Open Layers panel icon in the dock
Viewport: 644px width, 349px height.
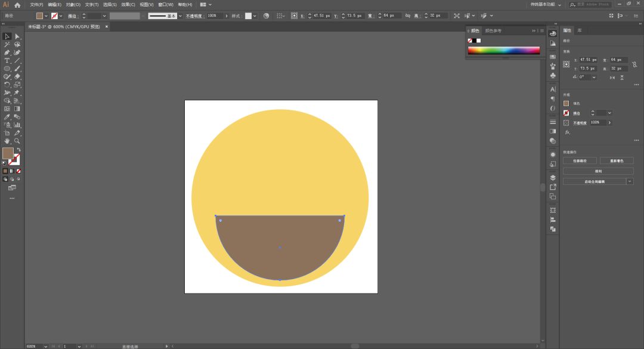click(553, 177)
